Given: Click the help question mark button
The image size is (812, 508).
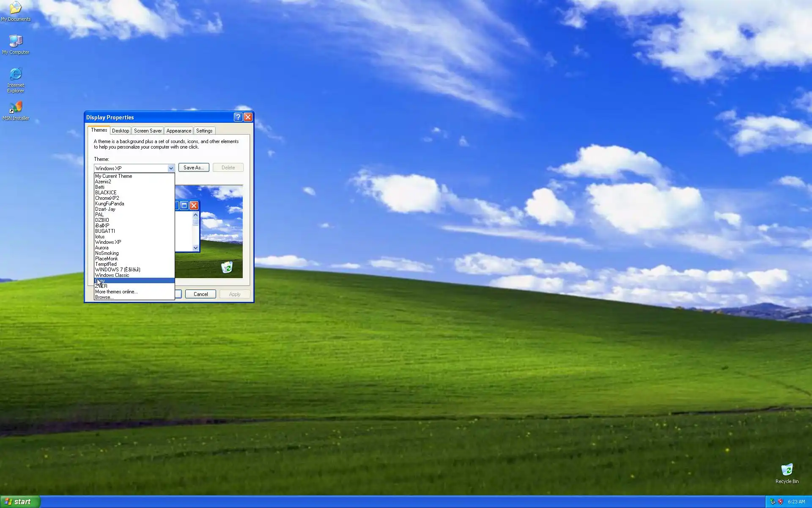Looking at the screenshot, I should (x=238, y=117).
